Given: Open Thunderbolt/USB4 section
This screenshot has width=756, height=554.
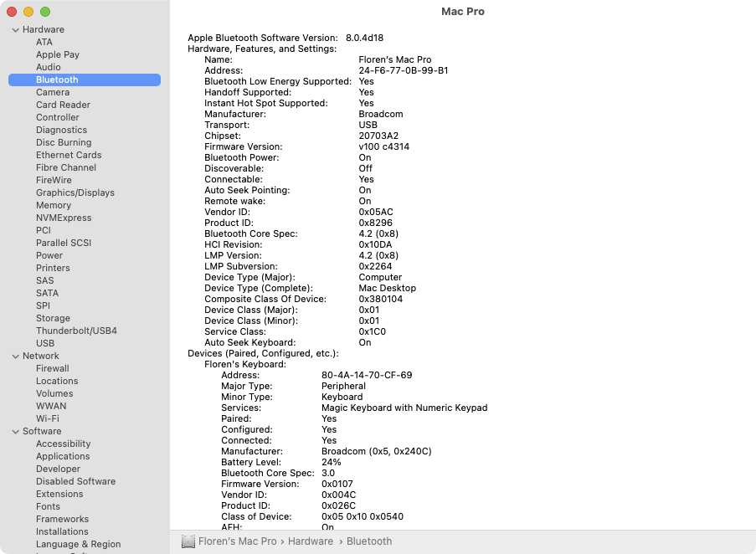Looking at the screenshot, I should point(77,331).
